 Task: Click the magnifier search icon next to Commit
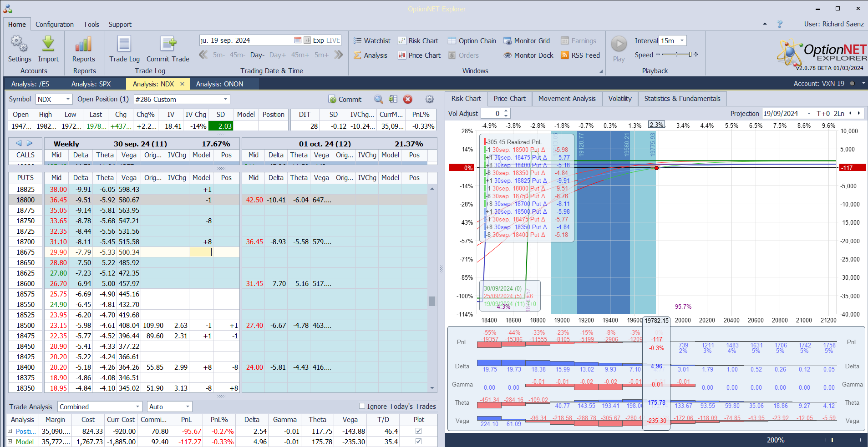click(x=378, y=99)
